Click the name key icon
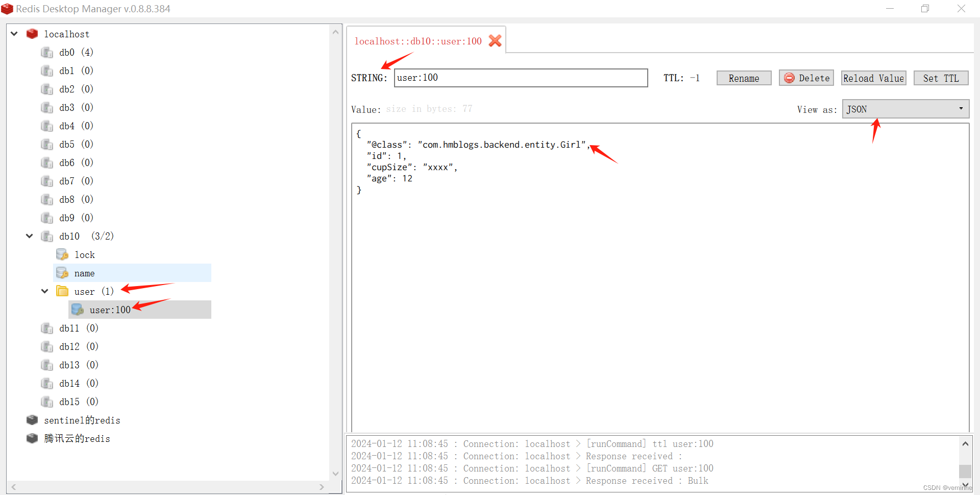 pos(62,273)
